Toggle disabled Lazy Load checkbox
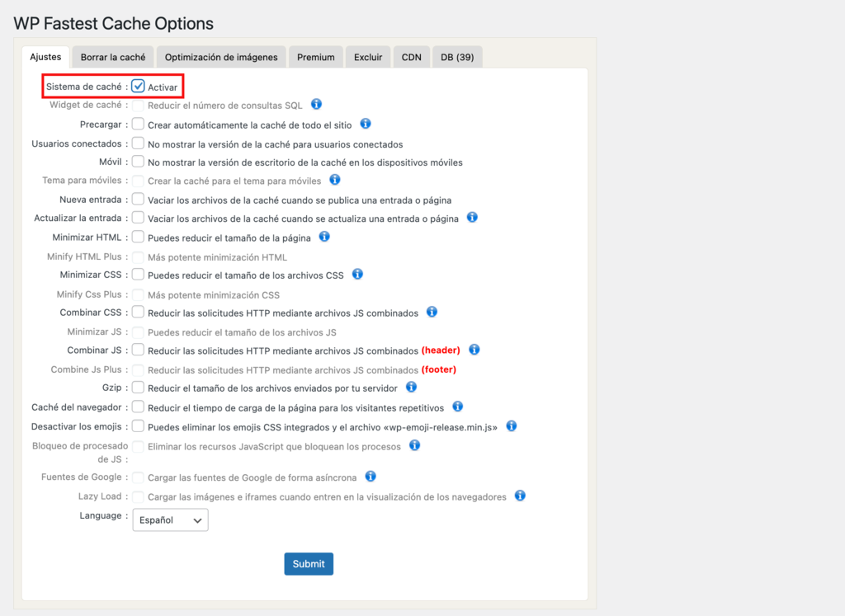 point(138,496)
